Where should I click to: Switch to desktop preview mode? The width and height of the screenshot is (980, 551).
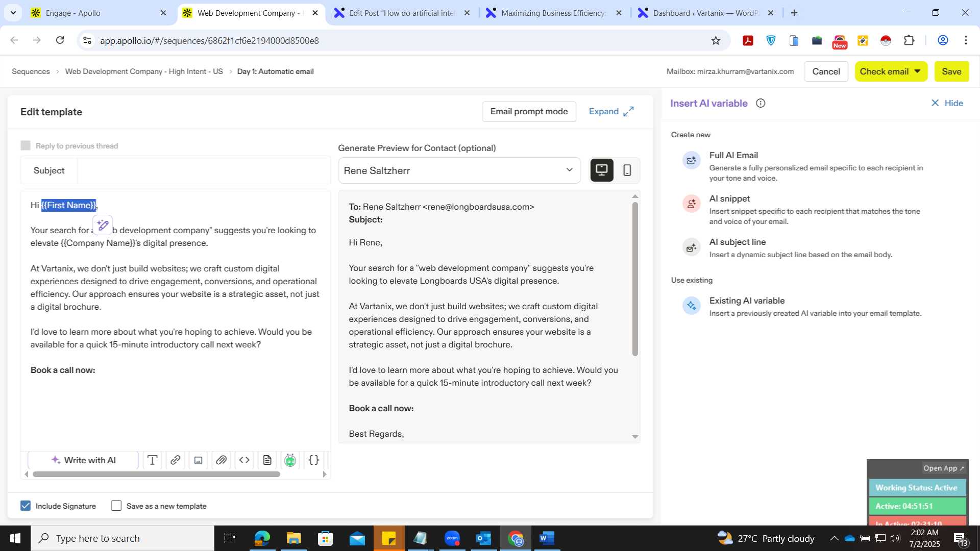tap(602, 170)
